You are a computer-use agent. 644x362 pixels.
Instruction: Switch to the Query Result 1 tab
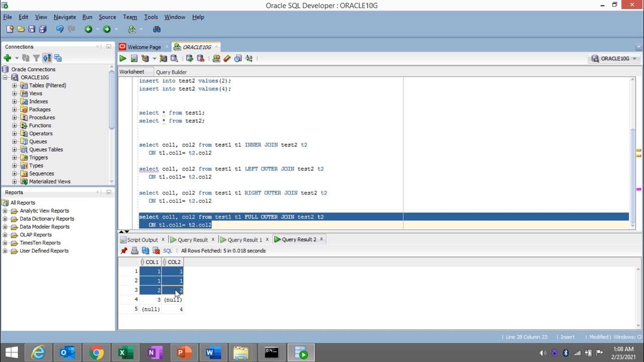tap(245, 240)
